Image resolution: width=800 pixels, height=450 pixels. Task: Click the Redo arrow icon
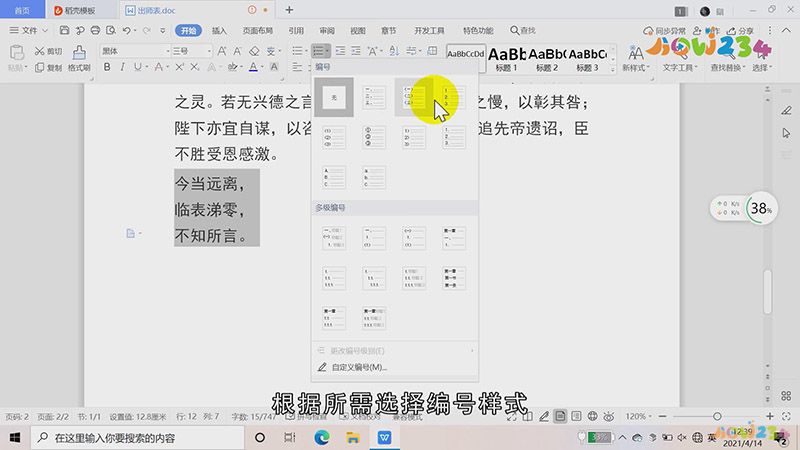click(146, 31)
